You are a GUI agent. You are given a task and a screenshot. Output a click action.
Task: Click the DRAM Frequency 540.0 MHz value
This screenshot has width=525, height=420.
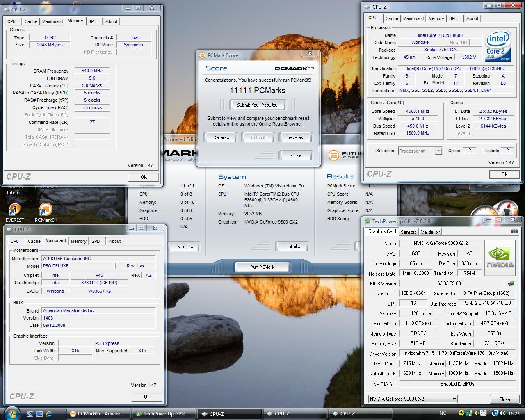pos(92,71)
